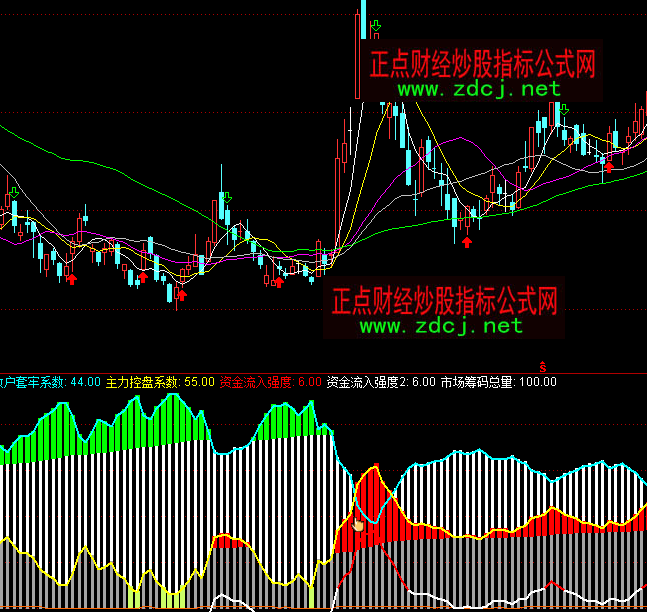Click the red S marker above the indicator panel

pos(542,367)
